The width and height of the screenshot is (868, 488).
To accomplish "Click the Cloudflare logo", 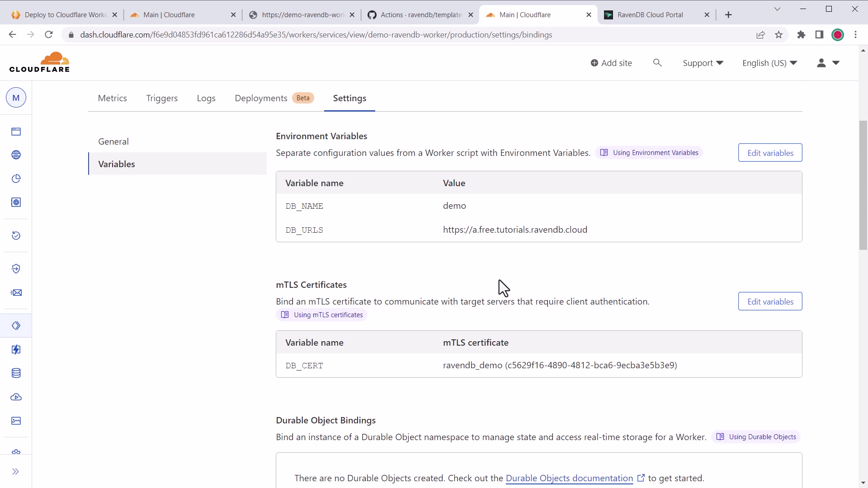I will [39, 62].
